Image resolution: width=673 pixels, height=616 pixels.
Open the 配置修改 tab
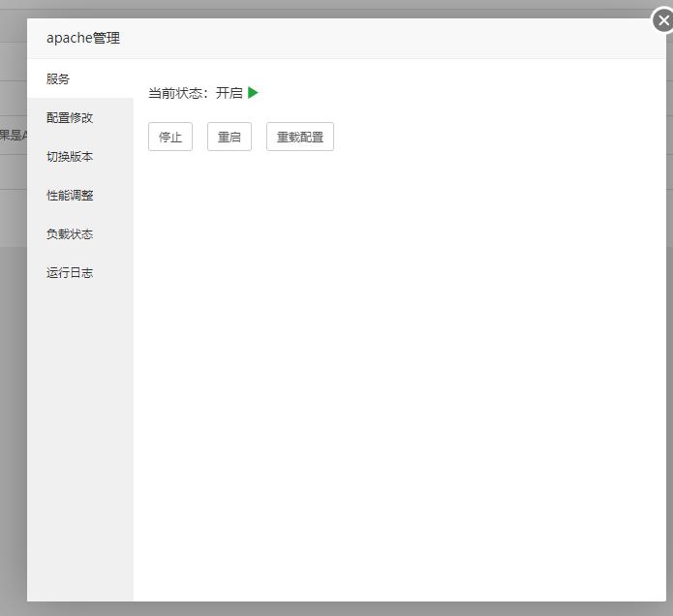(70, 117)
